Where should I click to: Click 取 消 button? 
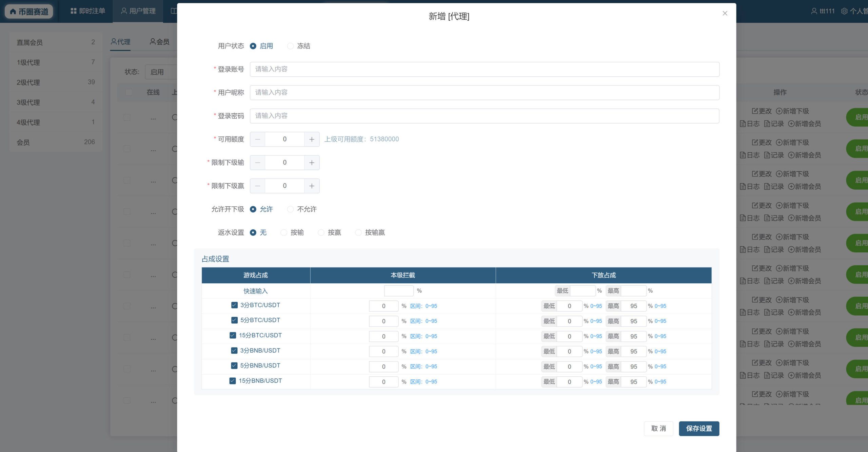[658, 429]
